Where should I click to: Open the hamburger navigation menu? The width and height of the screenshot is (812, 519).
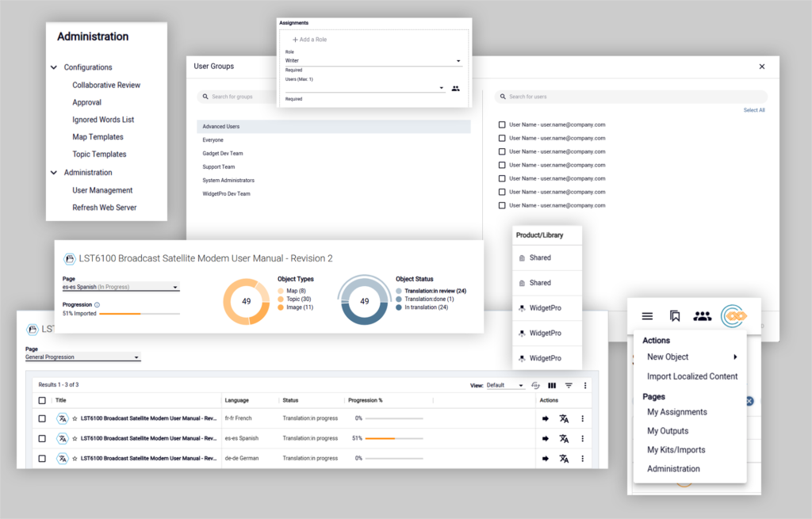(647, 315)
